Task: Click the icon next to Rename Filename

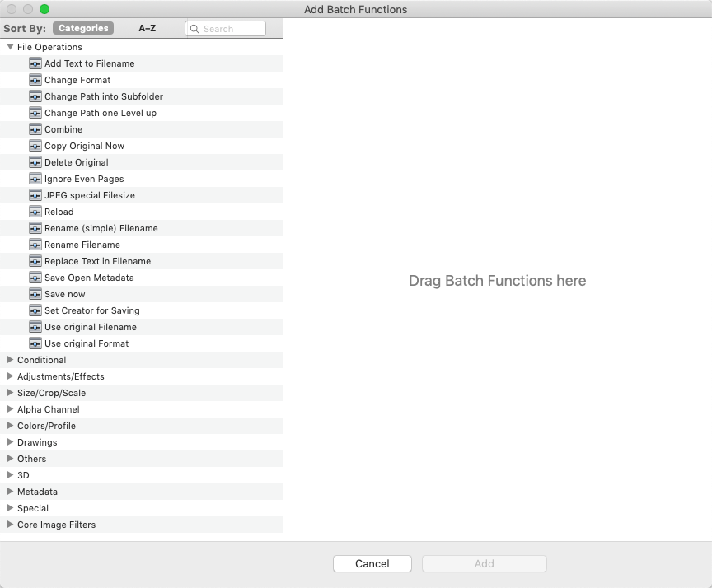Action: pos(35,245)
